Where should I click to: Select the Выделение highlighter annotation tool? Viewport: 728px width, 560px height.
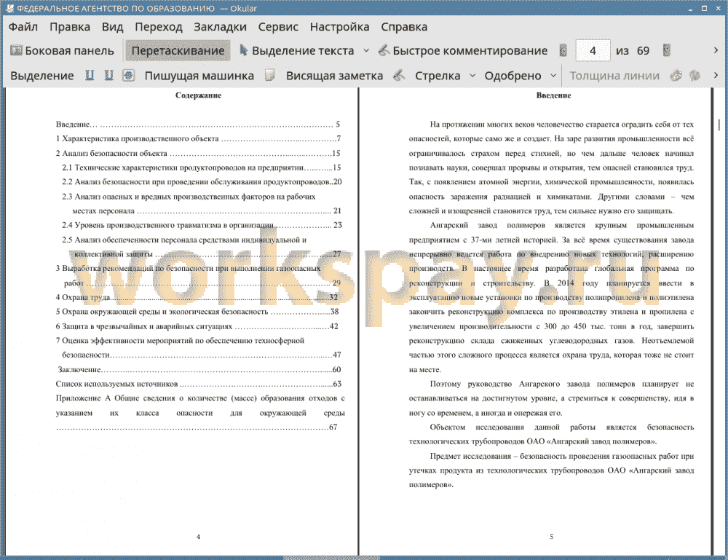pos(41,76)
